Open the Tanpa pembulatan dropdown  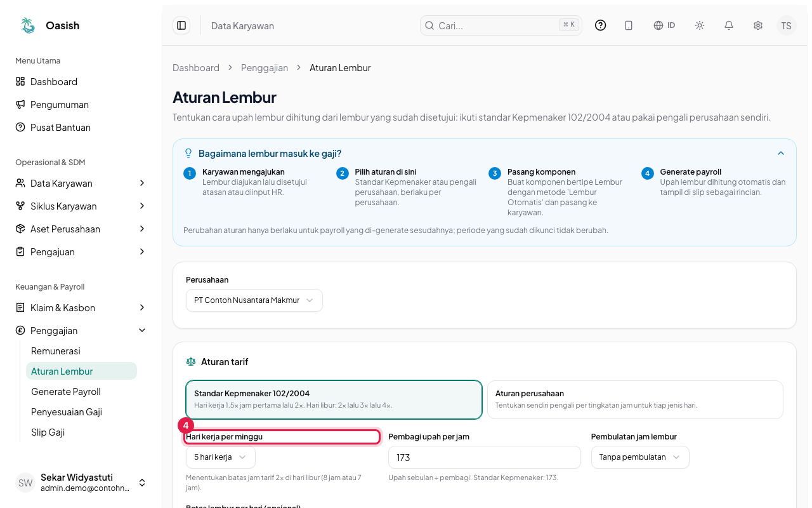click(640, 457)
